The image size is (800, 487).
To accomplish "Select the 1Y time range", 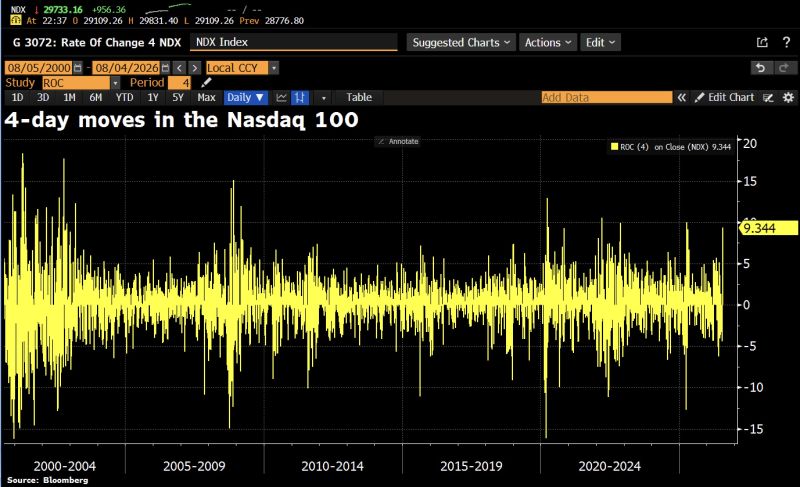I will 153,97.
